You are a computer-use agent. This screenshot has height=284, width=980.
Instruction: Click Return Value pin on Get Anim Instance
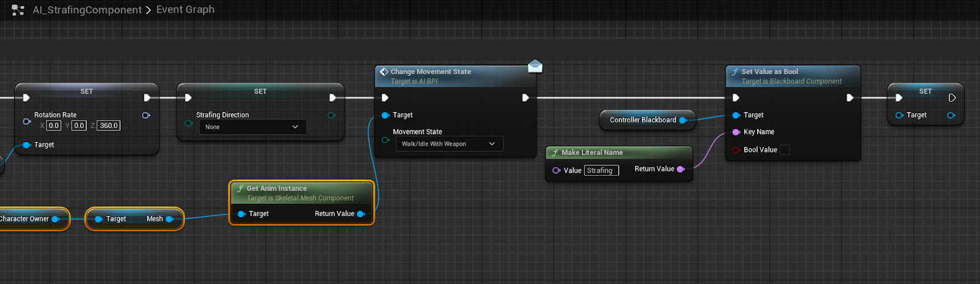tap(361, 214)
